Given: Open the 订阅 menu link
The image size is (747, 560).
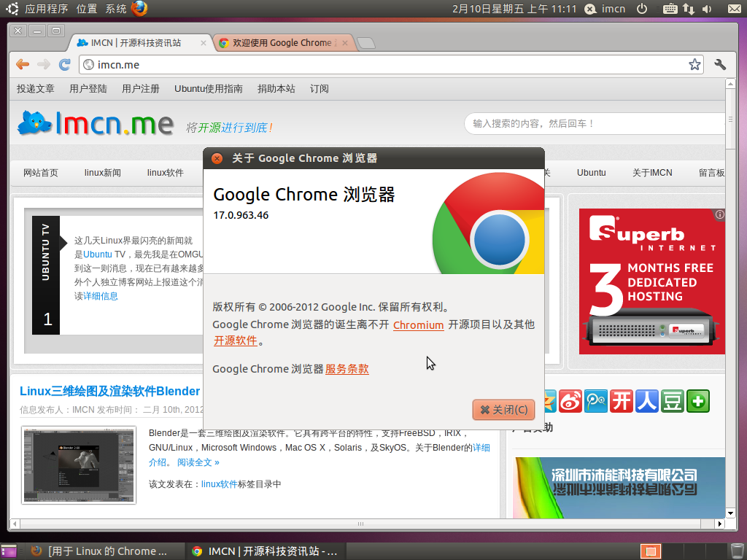Looking at the screenshot, I should pos(320,89).
